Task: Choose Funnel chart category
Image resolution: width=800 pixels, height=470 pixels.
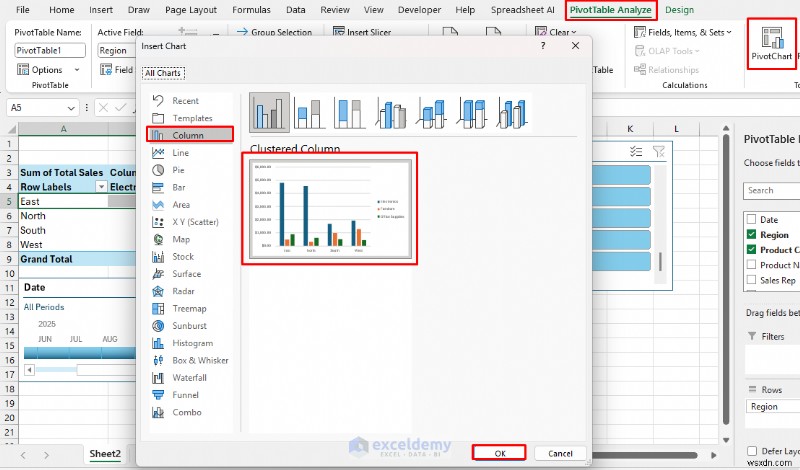Action: (x=191, y=395)
